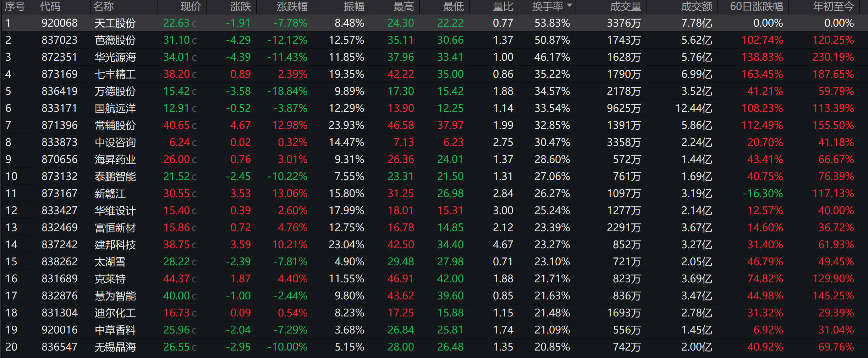Select stock 中草香料

click(115, 330)
